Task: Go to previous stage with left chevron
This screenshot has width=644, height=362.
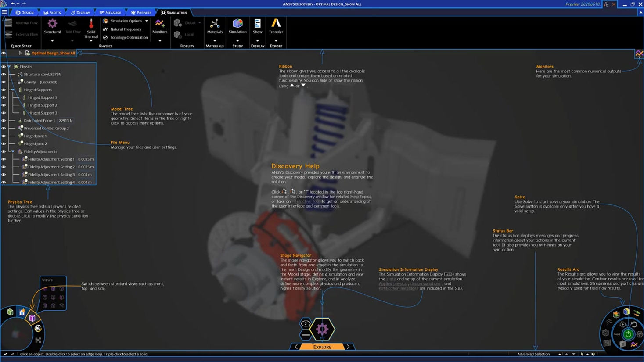Action: [296, 347]
